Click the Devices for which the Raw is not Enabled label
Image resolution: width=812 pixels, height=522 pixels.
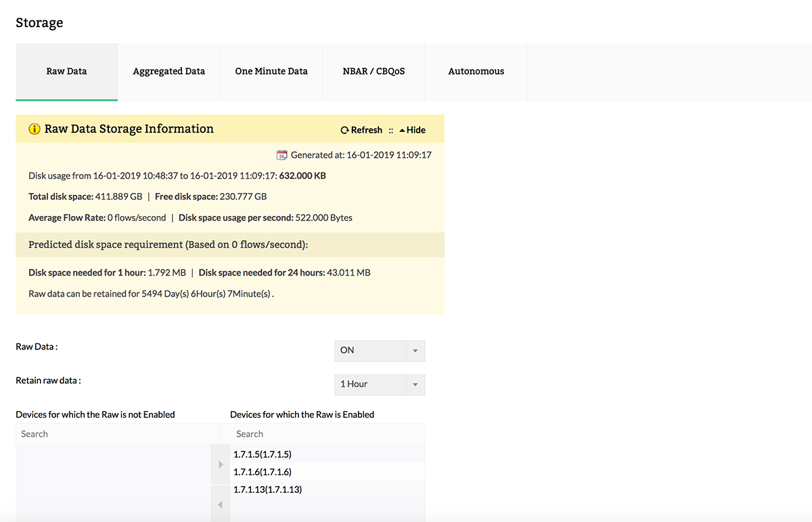[95, 414]
